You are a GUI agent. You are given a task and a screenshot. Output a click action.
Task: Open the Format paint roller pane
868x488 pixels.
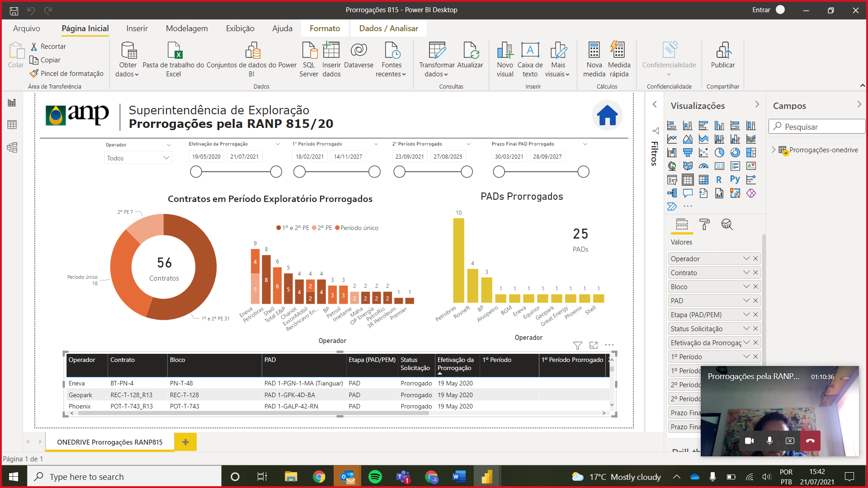pos(704,224)
